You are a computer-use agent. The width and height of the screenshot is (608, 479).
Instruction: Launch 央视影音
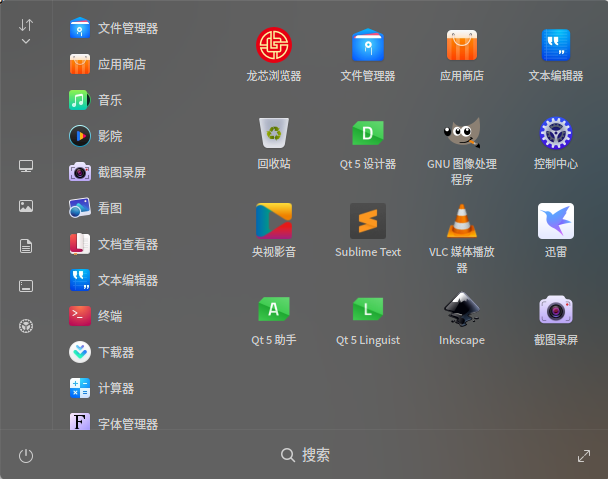click(274, 231)
